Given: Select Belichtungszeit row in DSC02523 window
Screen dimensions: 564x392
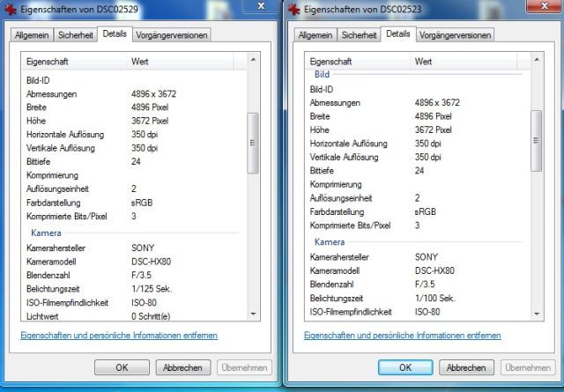Looking at the screenshot, I should coord(418,298).
